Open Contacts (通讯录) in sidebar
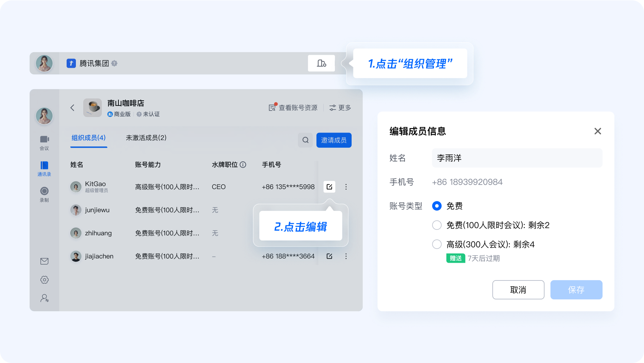The width and height of the screenshot is (644, 363). point(44,168)
